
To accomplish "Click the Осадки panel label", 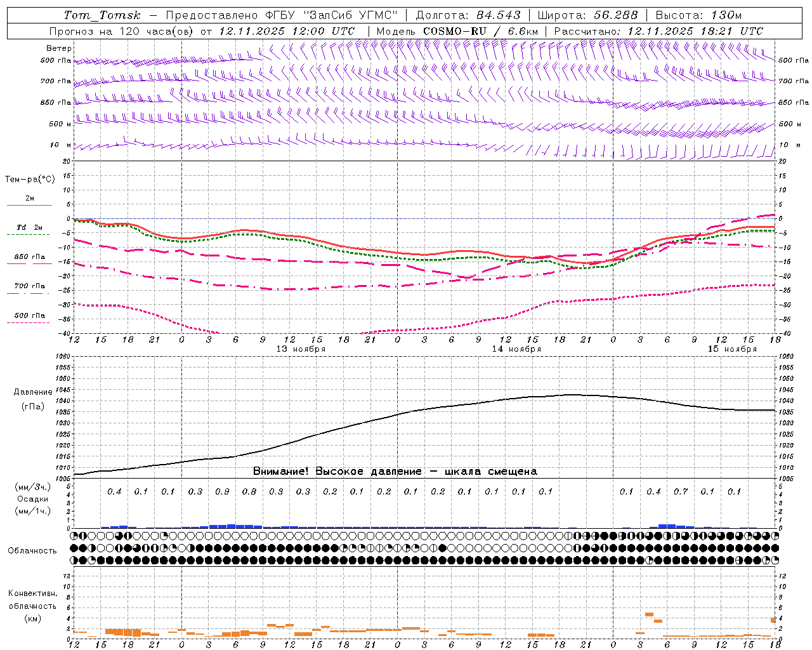I will tap(32, 499).
